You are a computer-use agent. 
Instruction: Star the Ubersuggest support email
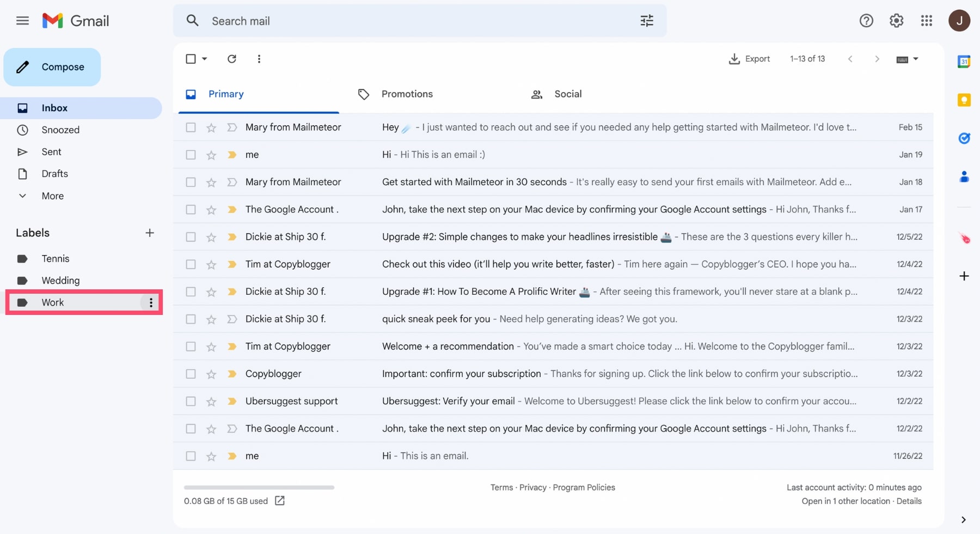point(211,402)
